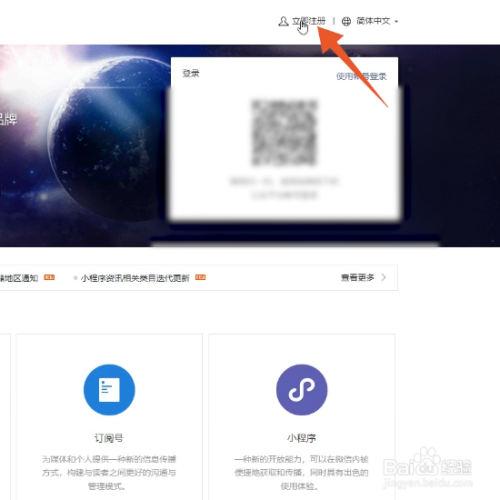Click the 使用帐号登录 account login link

click(361, 76)
